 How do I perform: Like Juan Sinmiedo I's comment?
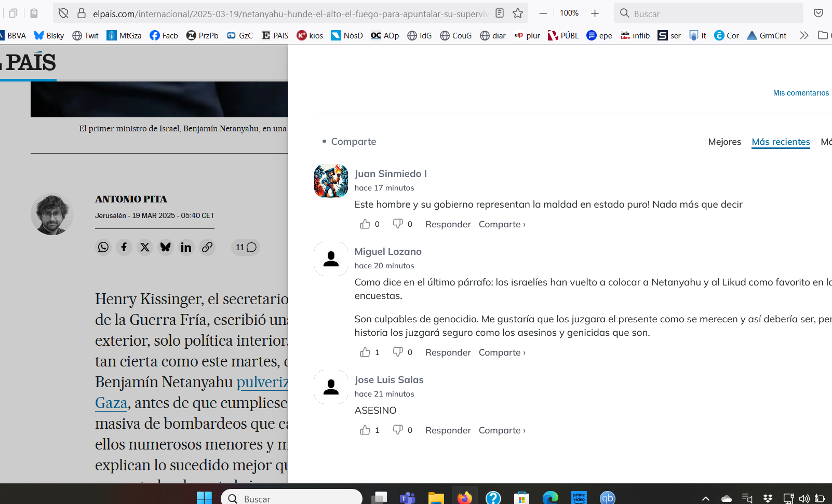pos(365,224)
